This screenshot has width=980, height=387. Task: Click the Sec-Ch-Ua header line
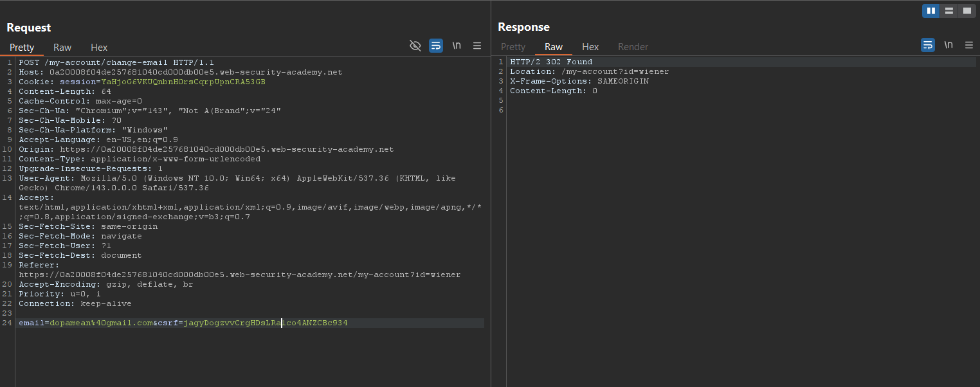(149, 111)
